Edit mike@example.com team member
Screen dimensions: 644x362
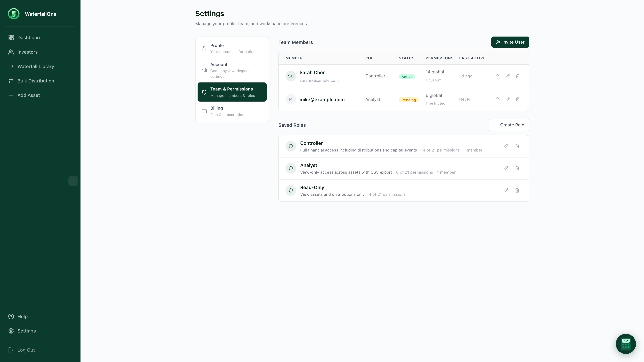click(507, 99)
